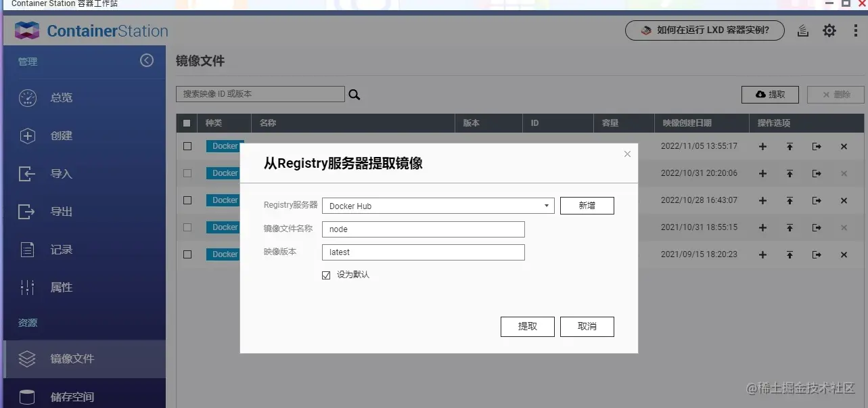Create container from the 2022/10/28 image
Viewport: 868px width, 408px height.
tap(762, 200)
